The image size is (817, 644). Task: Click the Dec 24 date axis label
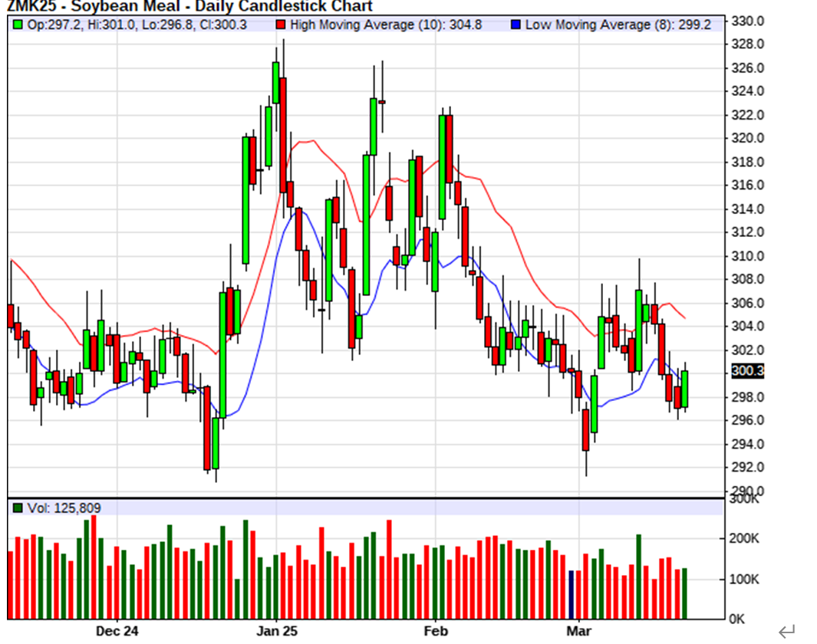click(x=117, y=631)
